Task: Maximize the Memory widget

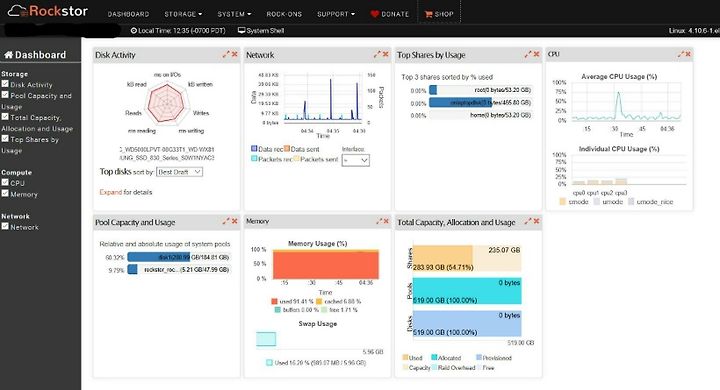Action: click(379, 221)
